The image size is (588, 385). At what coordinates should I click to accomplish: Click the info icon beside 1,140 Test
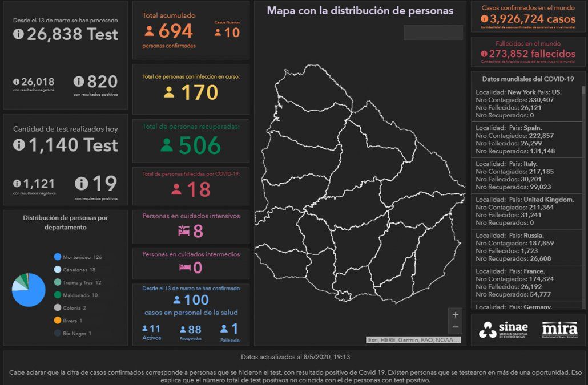(x=19, y=145)
